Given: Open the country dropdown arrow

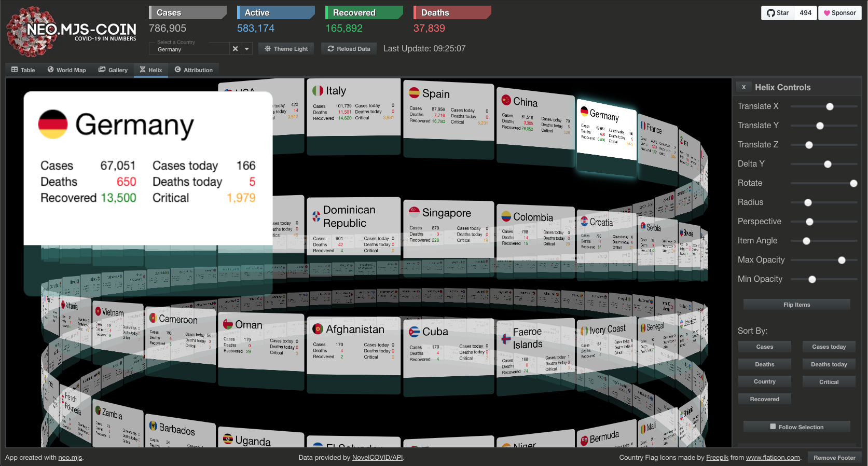Looking at the screenshot, I should click(x=247, y=49).
